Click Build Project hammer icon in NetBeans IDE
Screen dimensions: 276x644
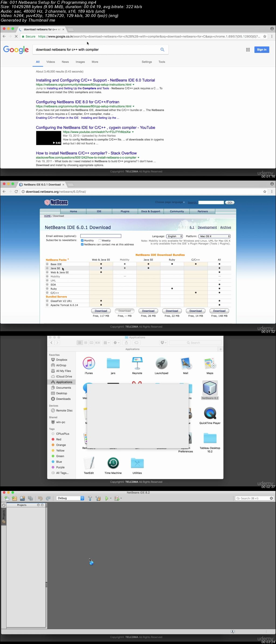coord(90,498)
